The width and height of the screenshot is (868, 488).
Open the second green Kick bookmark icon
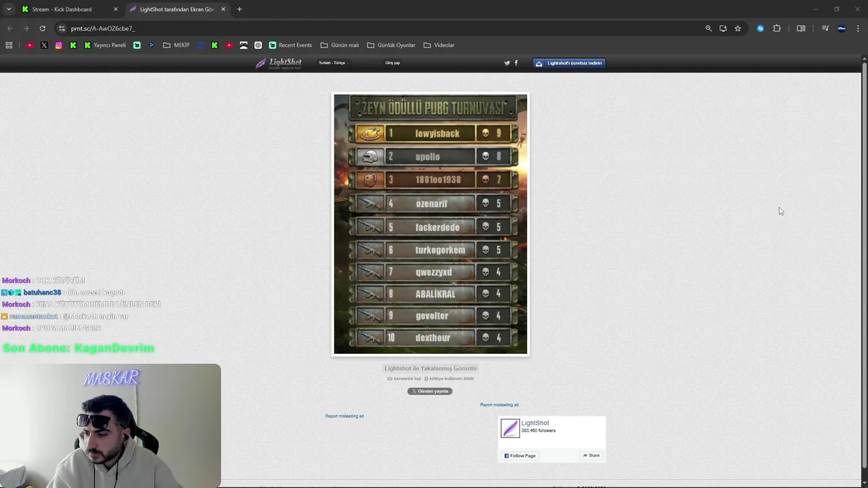[x=215, y=45]
